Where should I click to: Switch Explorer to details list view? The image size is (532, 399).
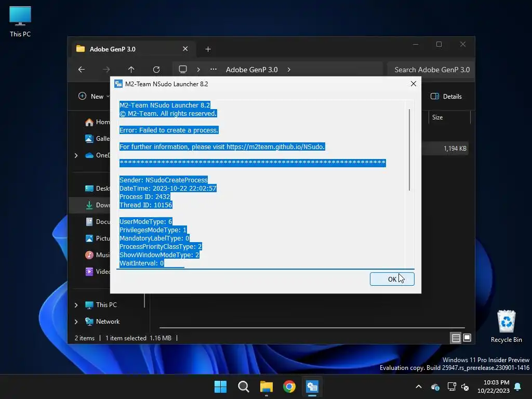tap(456, 338)
